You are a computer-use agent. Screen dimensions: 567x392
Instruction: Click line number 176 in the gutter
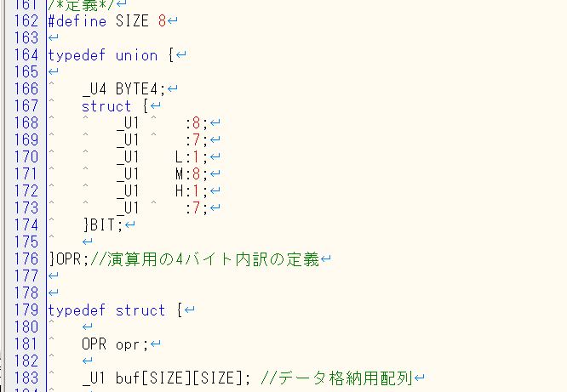tap(26, 258)
